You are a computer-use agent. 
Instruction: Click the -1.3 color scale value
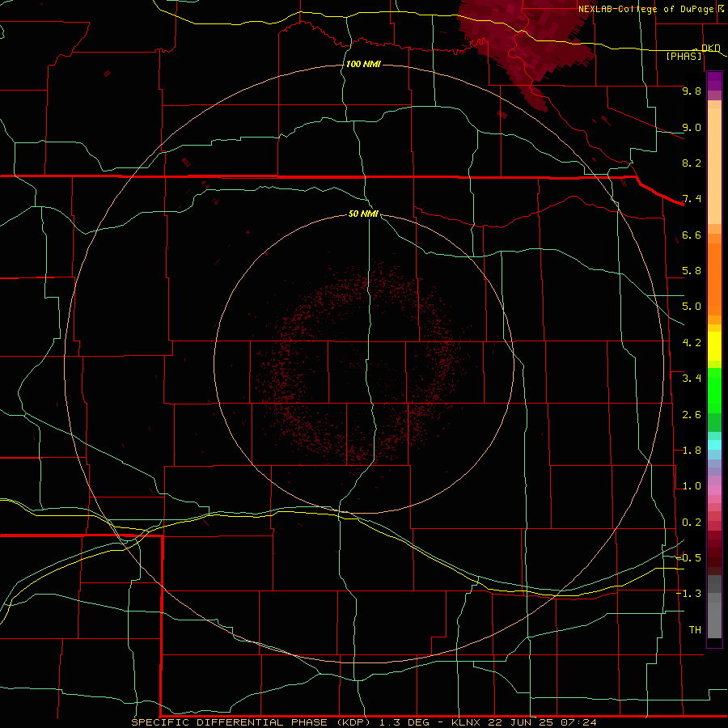pyautogui.click(x=689, y=594)
